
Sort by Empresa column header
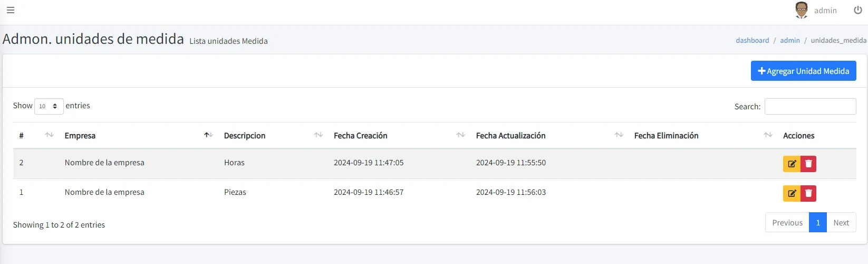tap(138, 136)
